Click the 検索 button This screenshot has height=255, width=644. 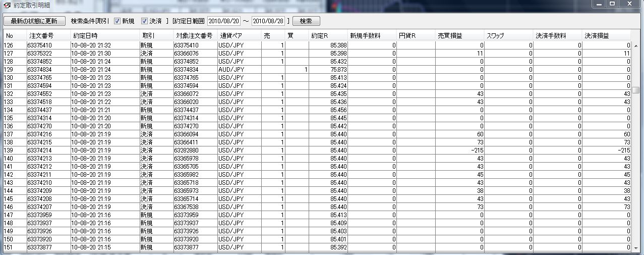pos(306,21)
